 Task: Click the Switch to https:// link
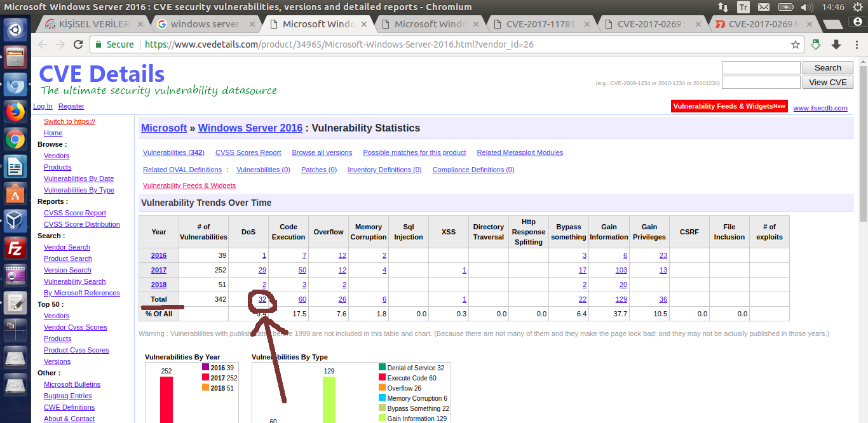tap(69, 121)
